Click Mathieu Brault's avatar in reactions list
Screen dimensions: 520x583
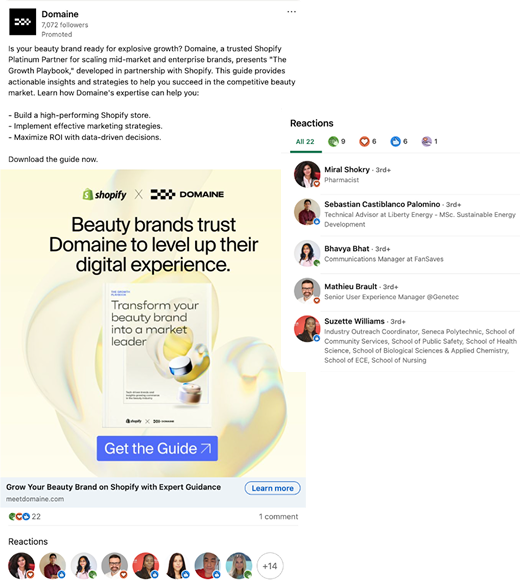[307, 290]
